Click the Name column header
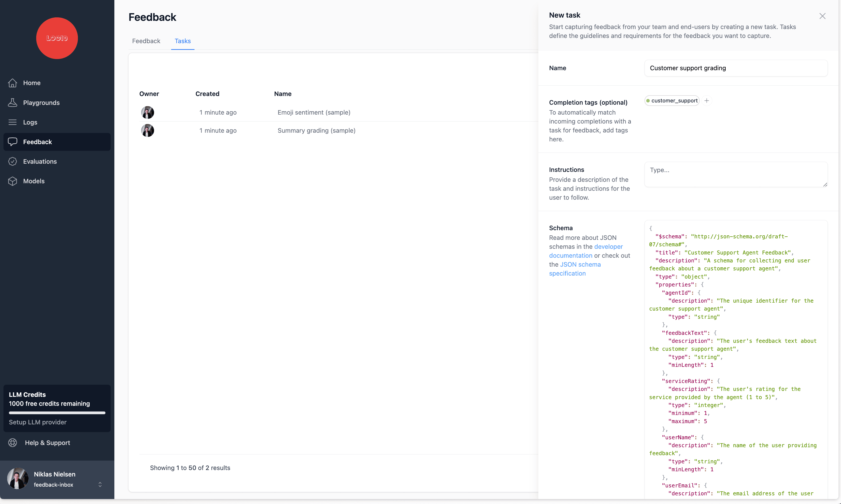The image size is (841, 504). click(x=283, y=94)
